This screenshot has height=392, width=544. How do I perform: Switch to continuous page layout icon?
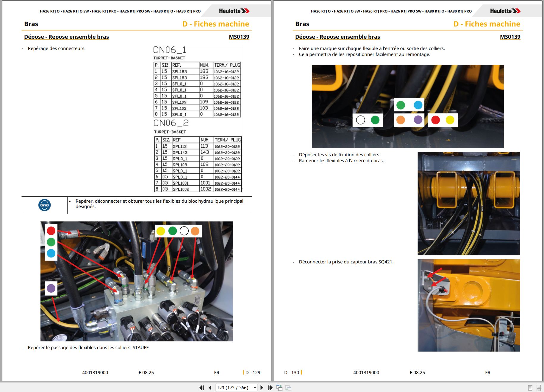539,388
